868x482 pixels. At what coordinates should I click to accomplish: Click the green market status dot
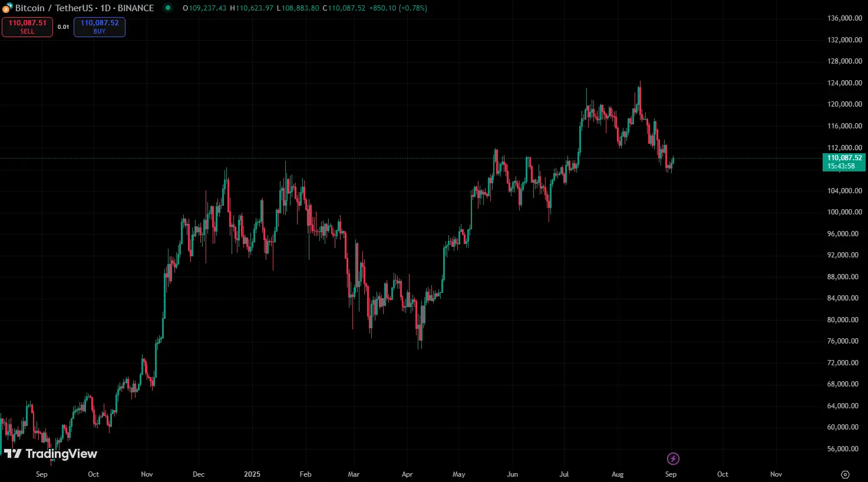click(168, 8)
